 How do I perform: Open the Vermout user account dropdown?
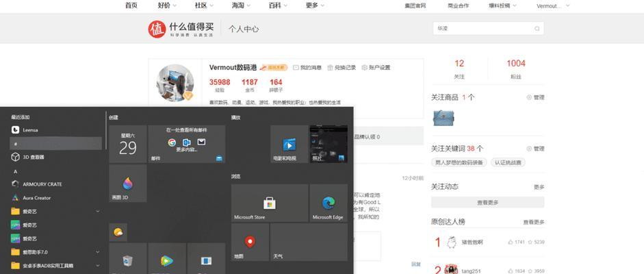point(553,5)
